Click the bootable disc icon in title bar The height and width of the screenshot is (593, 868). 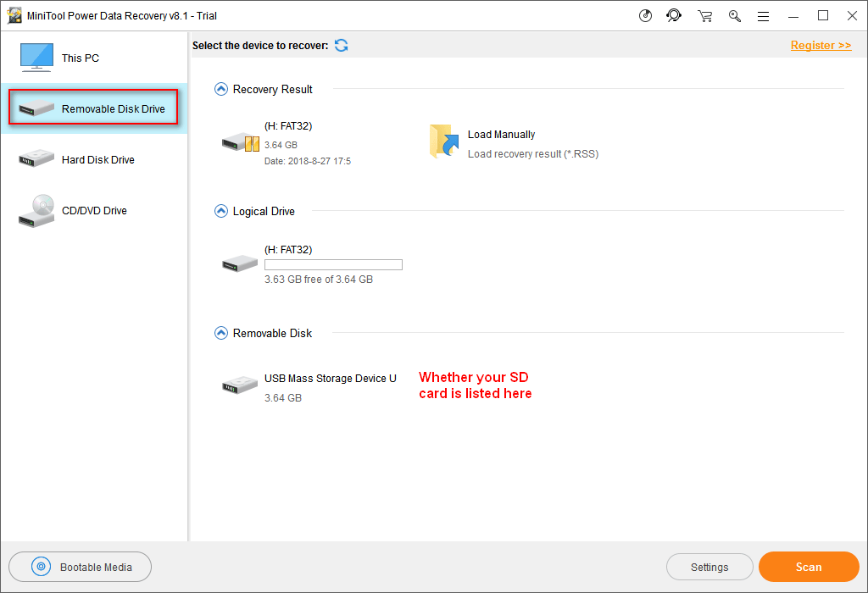pyautogui.click(x=646, y=15)
